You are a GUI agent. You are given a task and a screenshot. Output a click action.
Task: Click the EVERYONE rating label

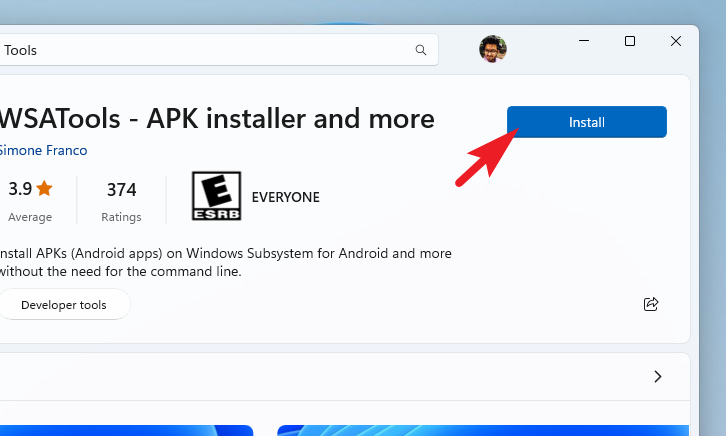286,197
